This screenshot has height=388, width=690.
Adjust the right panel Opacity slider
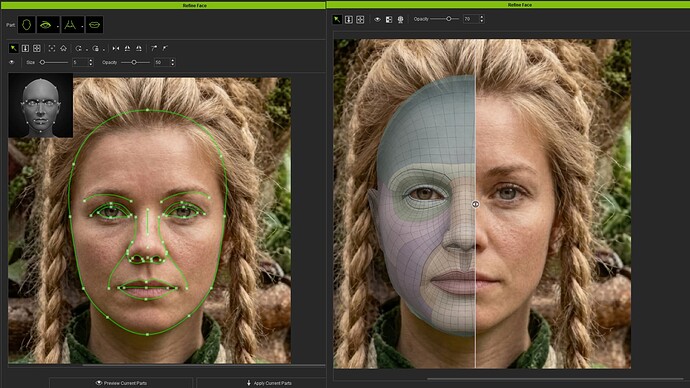tap(448, 19)
